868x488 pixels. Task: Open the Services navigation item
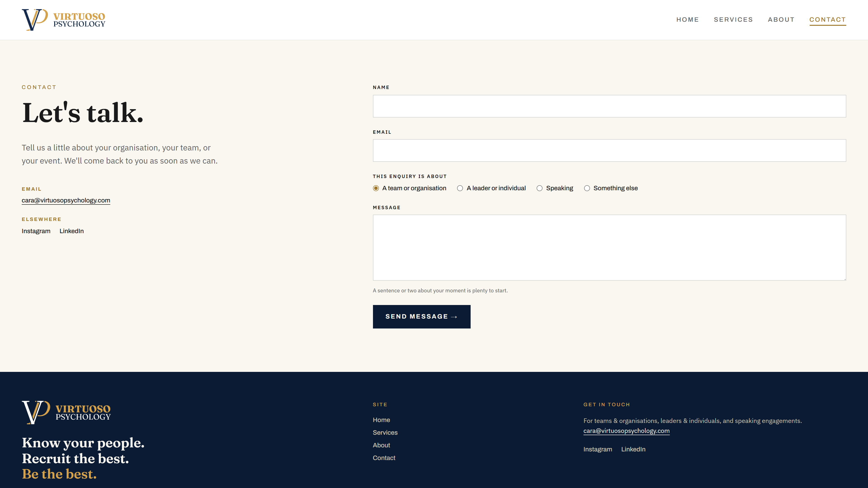(733, 19)
